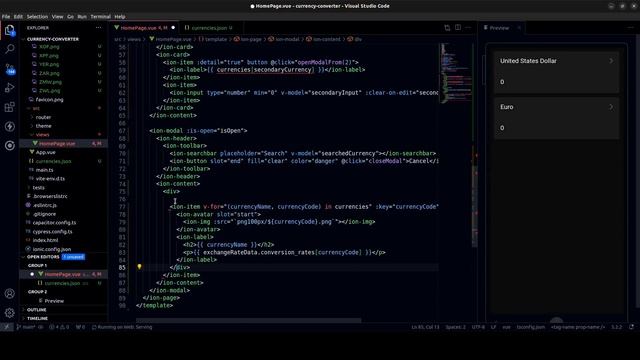Collapse the OPEN EDITORS section
640x360 pixels.
coord(43,257)
